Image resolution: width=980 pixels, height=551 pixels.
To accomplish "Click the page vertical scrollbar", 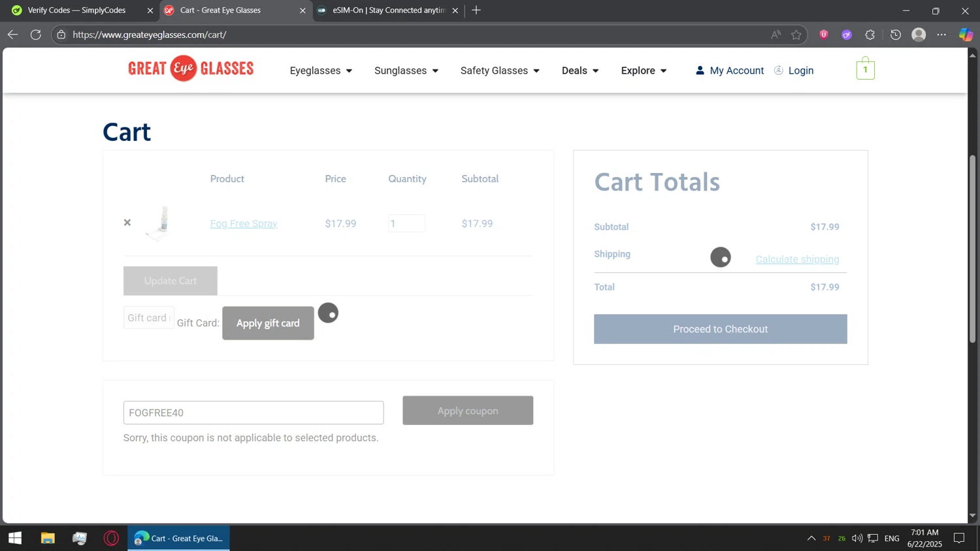I will coord(972,248).
